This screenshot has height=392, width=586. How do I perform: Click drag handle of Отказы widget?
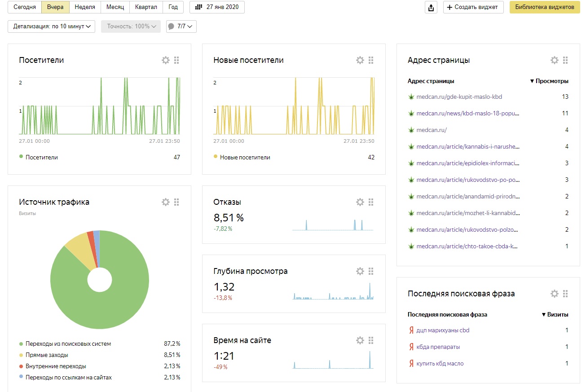pyautogui.click(x=371, y=202)
